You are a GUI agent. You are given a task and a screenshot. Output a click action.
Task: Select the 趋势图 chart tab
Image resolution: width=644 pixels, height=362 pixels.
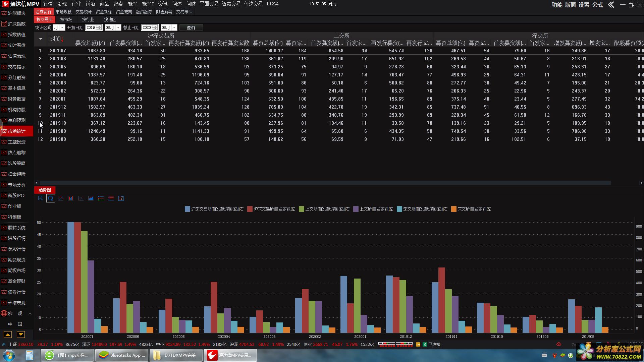45,190
